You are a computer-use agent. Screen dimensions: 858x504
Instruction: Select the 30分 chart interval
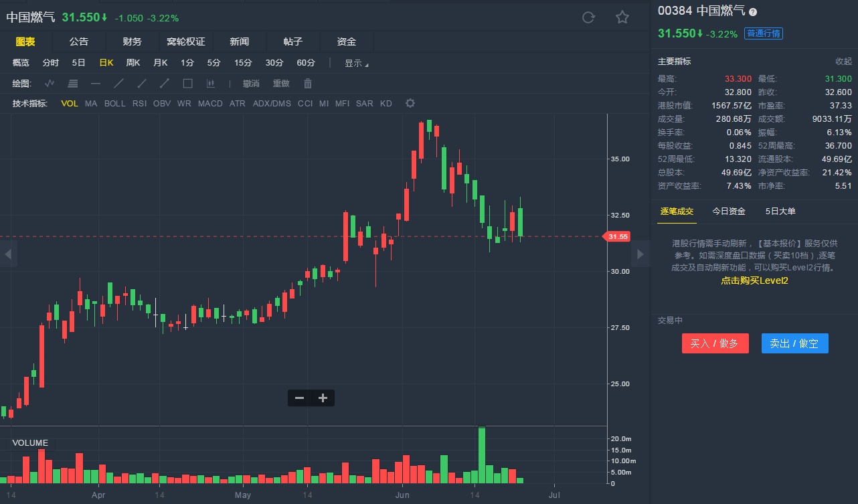[x=274, y=63]
